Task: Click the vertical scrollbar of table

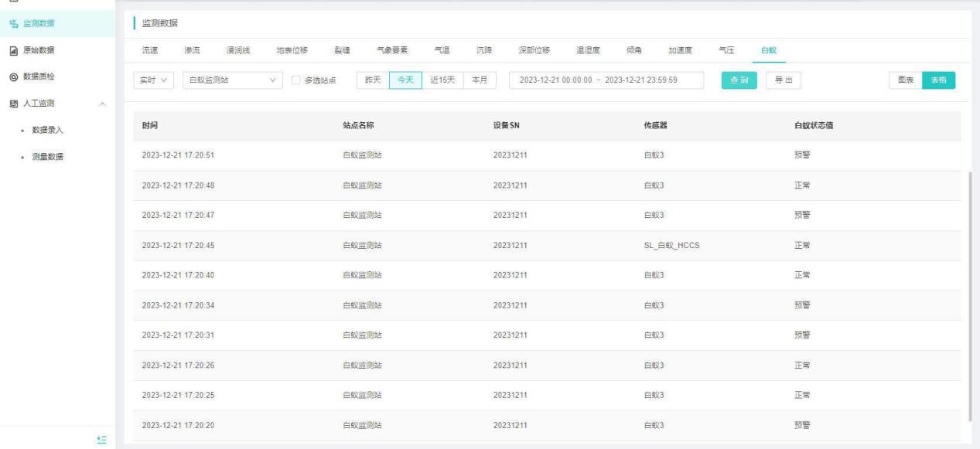Action: (x=971, y=294)
